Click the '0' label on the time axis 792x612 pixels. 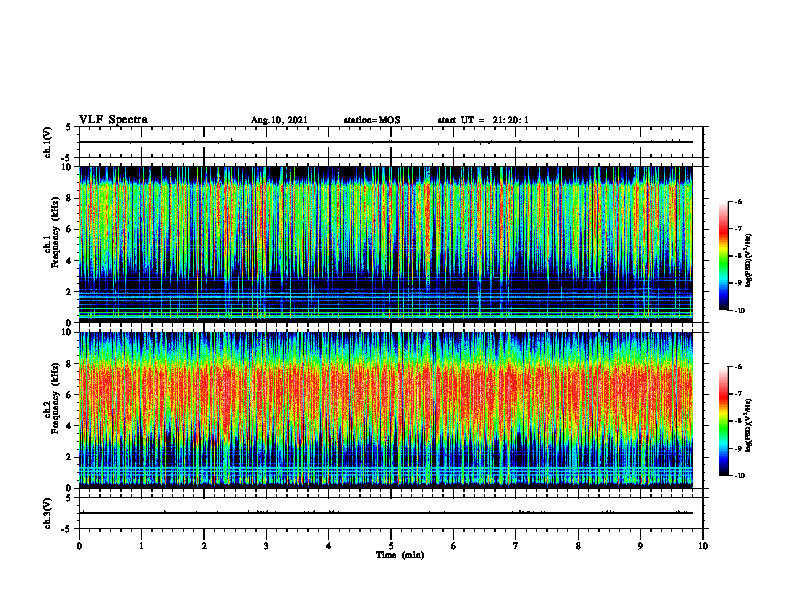pyautogui.click(x=79, y=546)
